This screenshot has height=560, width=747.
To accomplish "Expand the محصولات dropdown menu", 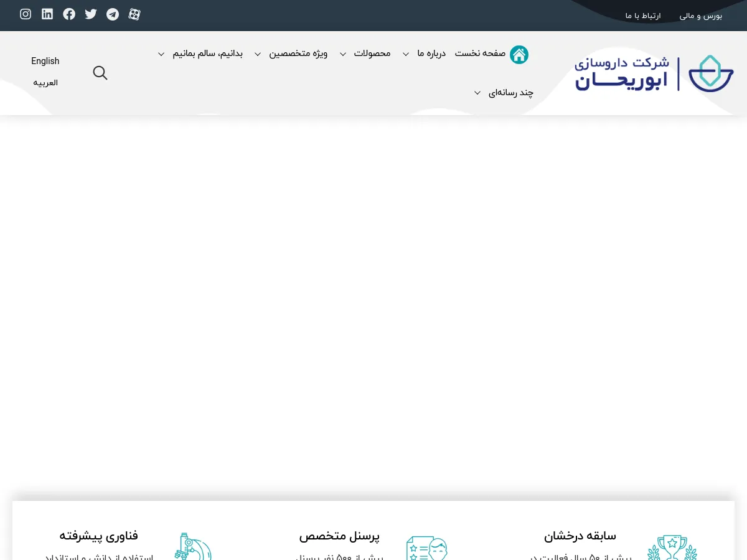I will coord(372,54).
